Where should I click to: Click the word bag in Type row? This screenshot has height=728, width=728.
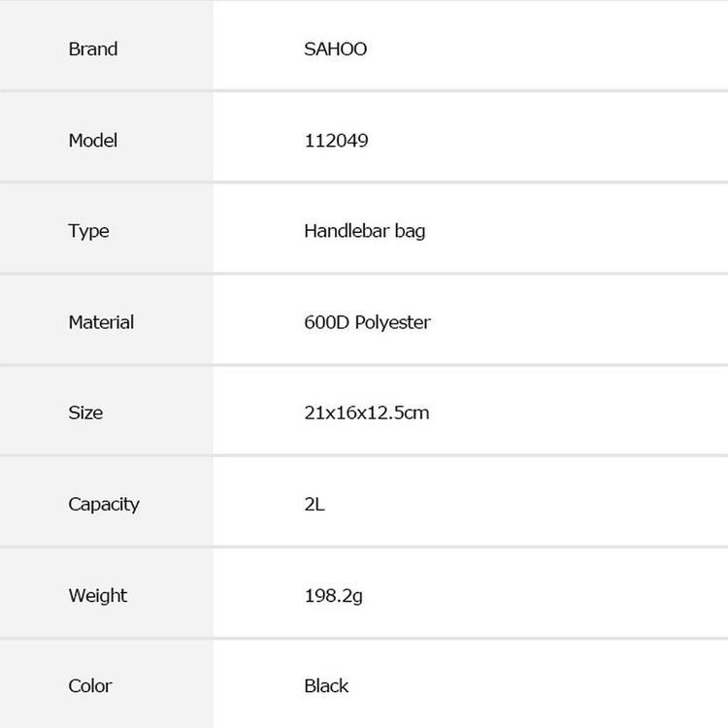pos(410,231)
